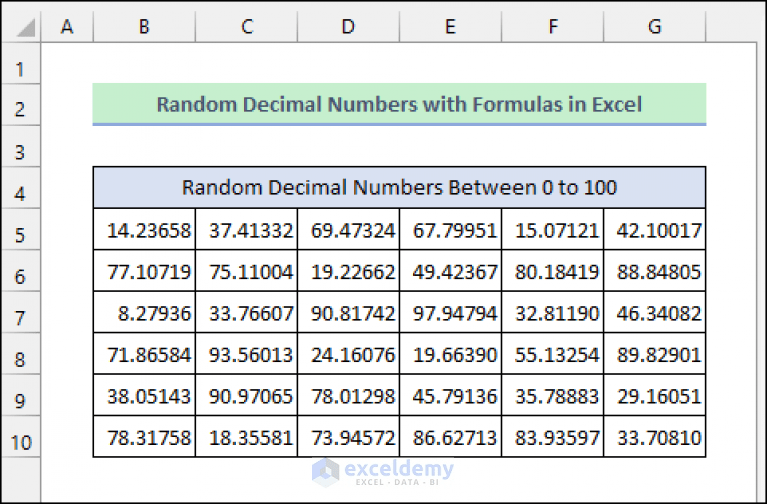Select cell containing 80.18419
The height and width of the screenshot is (504, 767).
553,271
